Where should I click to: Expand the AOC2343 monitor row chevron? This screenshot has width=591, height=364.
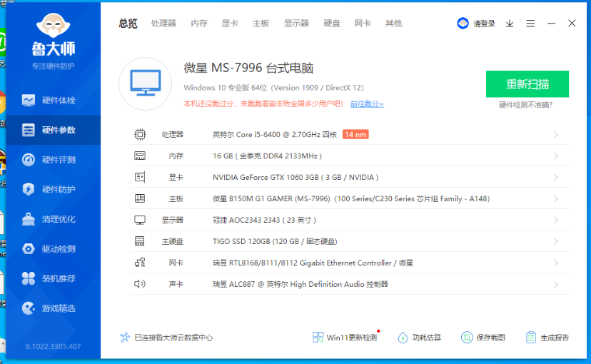pyautogui.click(x=556, y=220)
